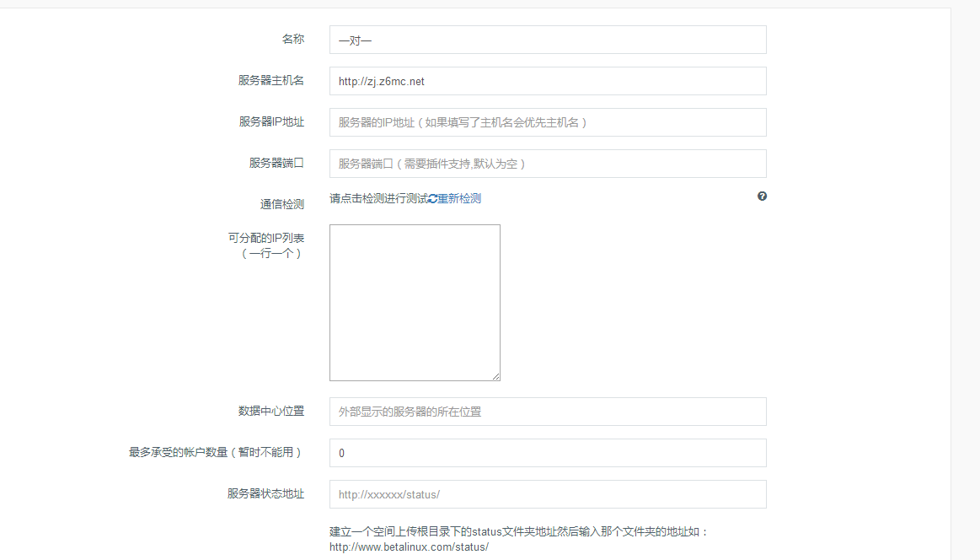Click the http://www.betalinux.com/status/ example text
Image resolution: width=980 pixels, height=560 pixels.
(x=409, y=547)
